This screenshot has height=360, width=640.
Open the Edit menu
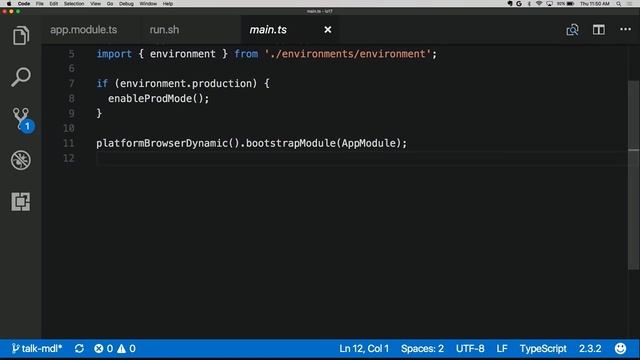[x=53, y=4]
